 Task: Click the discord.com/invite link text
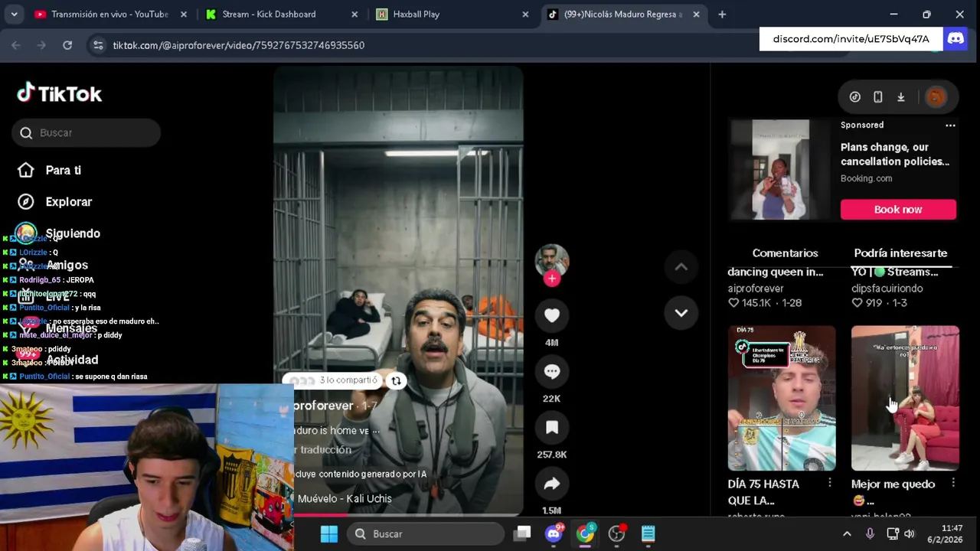click(851, 38)
